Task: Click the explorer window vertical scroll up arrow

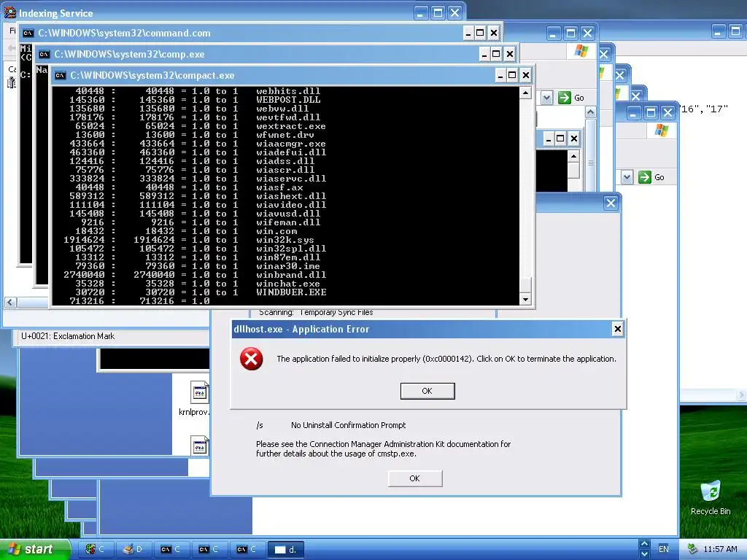Action: click(590, 112)
